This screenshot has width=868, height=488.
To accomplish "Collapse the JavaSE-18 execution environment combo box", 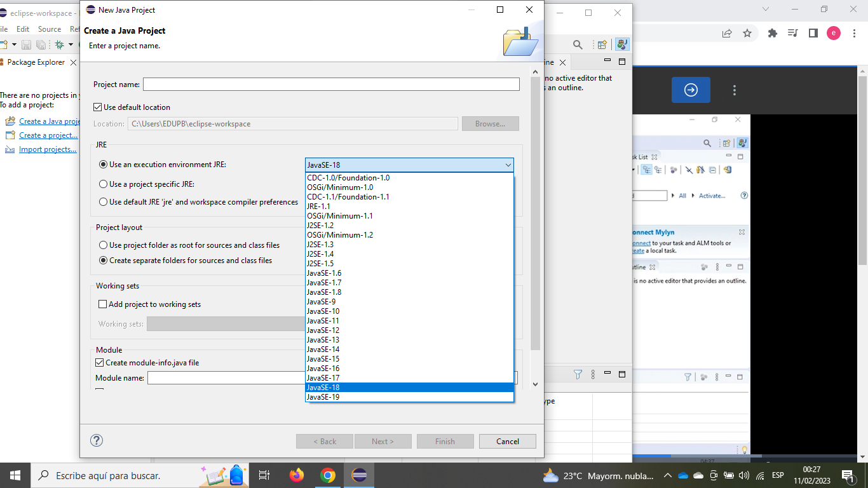I will (x=409, y=165).
